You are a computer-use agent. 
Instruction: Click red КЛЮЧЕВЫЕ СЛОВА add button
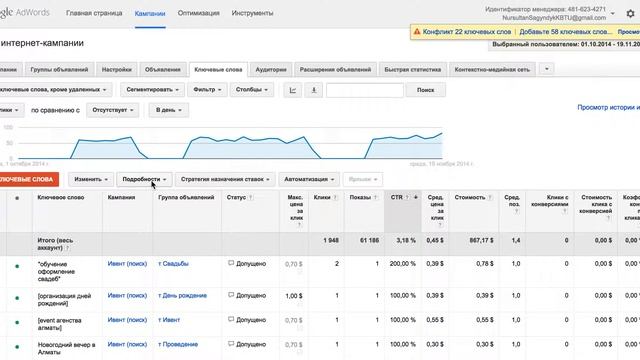coord(29,179)
